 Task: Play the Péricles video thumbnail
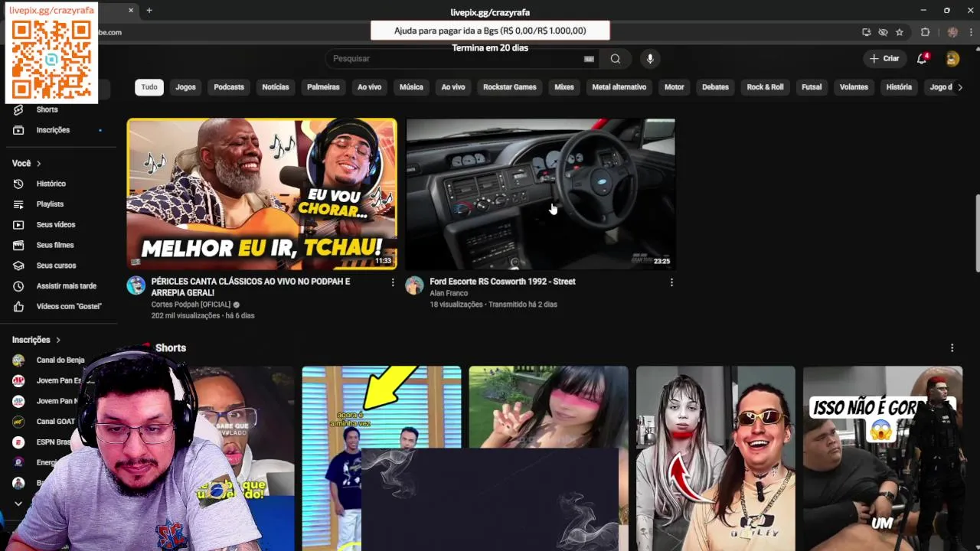(x=262, y=194)
